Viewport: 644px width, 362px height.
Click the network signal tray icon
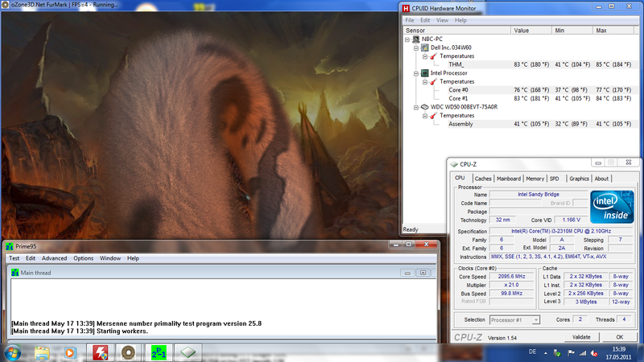[582, 353]
